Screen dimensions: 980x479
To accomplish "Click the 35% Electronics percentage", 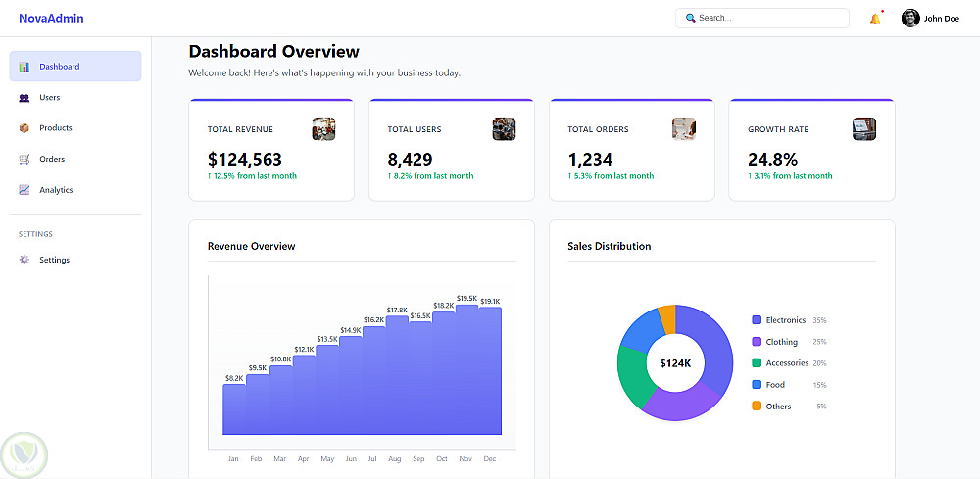I will [x=819, y=320].
